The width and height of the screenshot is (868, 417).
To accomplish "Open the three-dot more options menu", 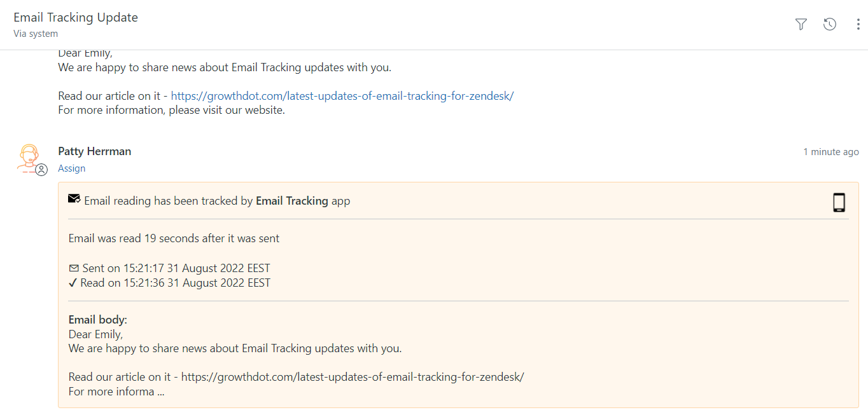I will coord(858,24).
